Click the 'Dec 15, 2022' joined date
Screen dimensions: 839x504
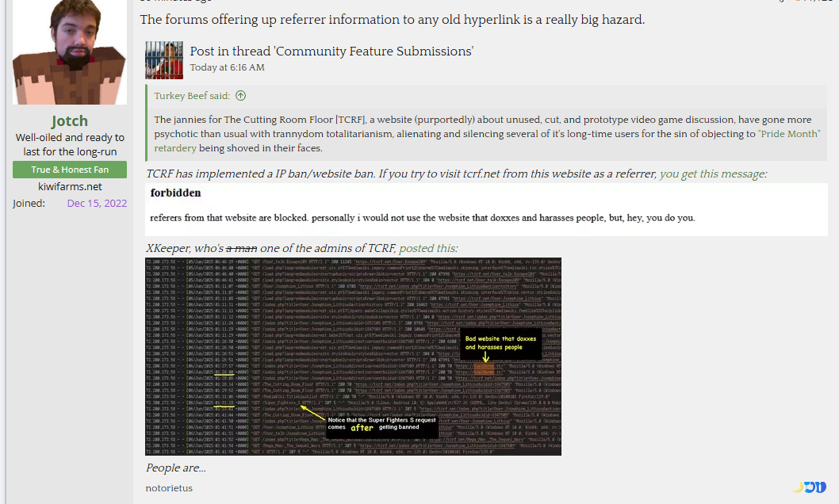click(x=97, y=203)
